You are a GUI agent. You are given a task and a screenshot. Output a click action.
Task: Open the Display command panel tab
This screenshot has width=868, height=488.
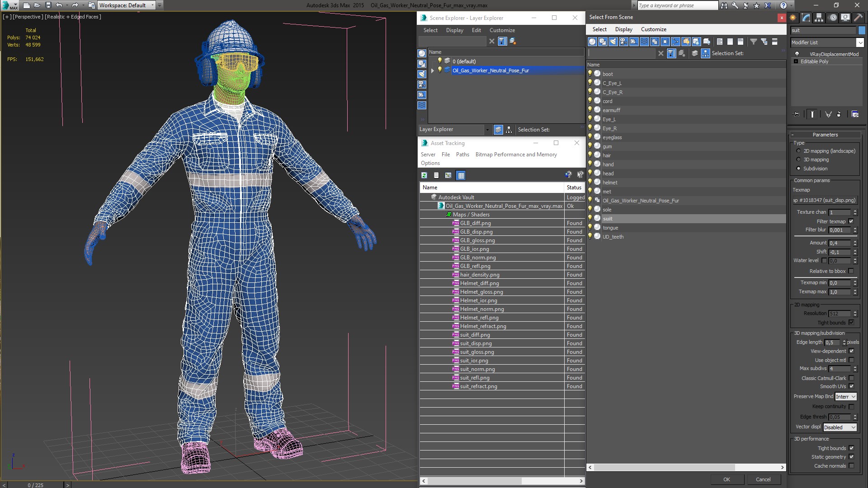click(845, 18)
